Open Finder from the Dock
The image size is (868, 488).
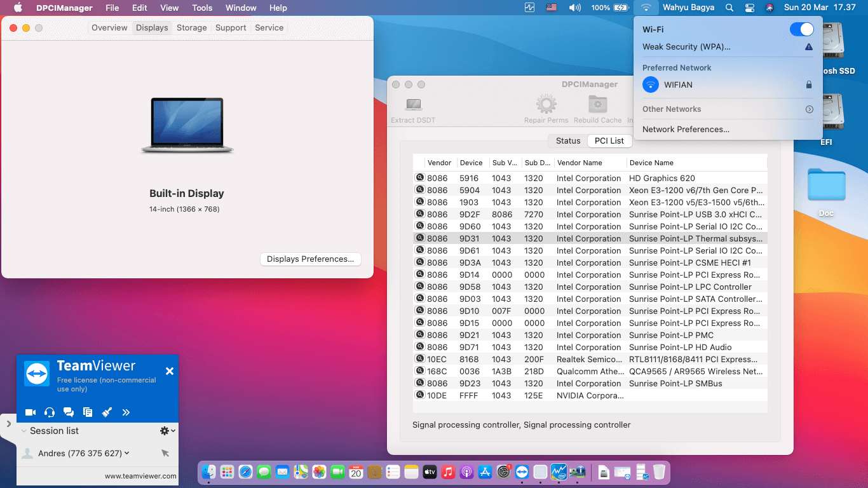pos(209,471)
